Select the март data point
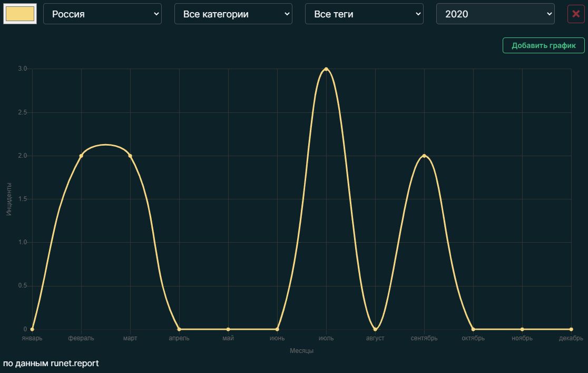 pos(130,156)
